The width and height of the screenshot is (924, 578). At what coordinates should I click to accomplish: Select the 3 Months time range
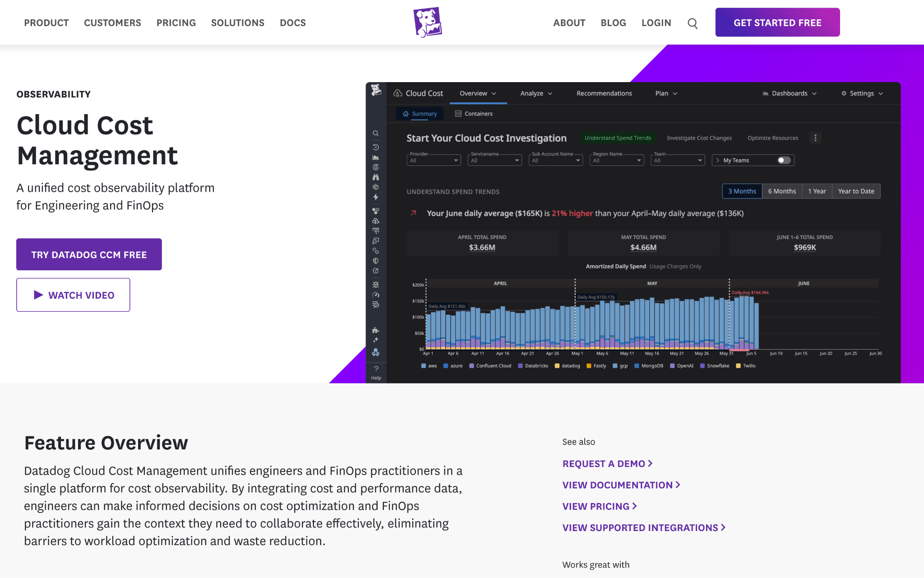coord(742,191)
